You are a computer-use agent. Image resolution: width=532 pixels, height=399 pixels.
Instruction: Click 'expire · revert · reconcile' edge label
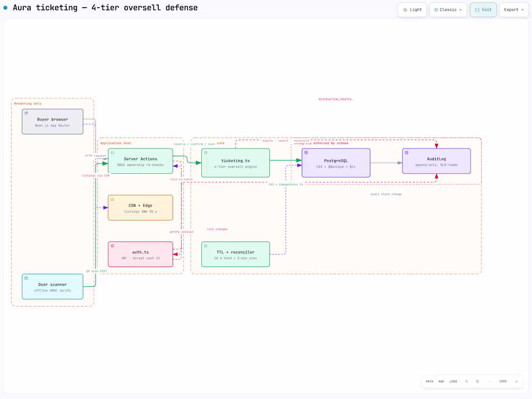(286, 140)
